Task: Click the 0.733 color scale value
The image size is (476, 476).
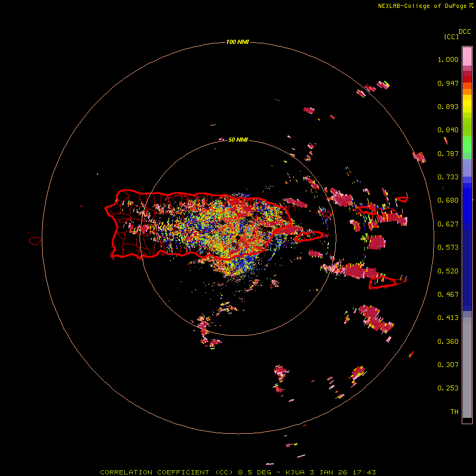Action: point(448,177)
